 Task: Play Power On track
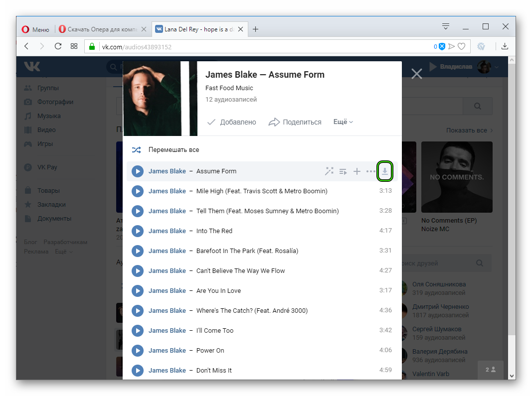138,351
